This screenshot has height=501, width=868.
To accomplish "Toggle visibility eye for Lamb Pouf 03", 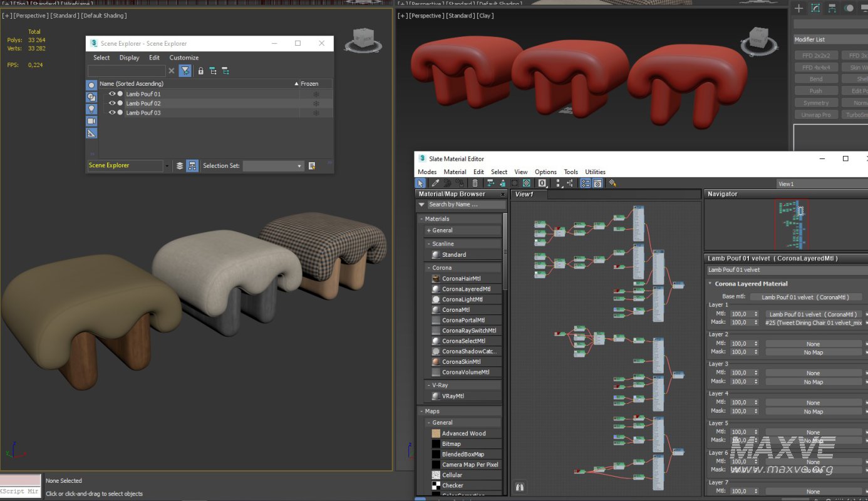I will click(x=112, y=113).
